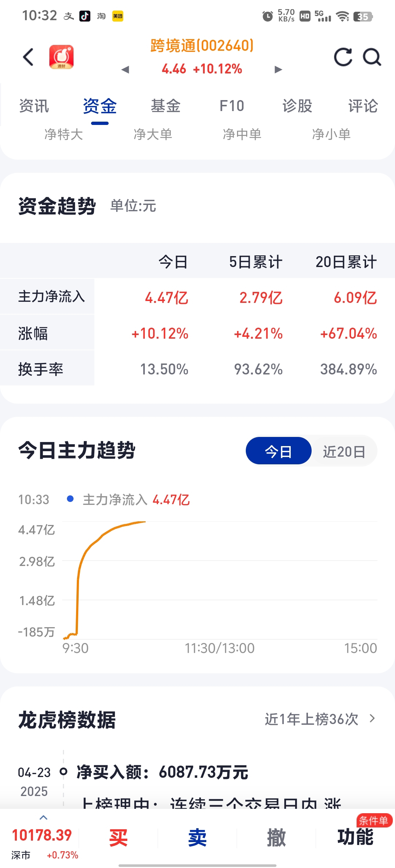
Task: Select the 今日 trend toggle
Action: click(278, 451)
